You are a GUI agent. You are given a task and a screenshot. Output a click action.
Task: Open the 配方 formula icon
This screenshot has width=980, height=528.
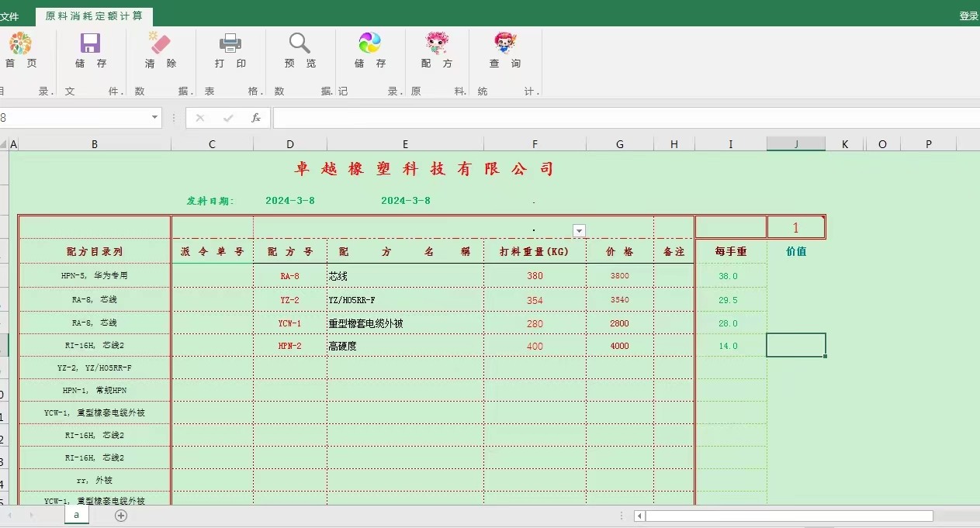tap(437, 43)
